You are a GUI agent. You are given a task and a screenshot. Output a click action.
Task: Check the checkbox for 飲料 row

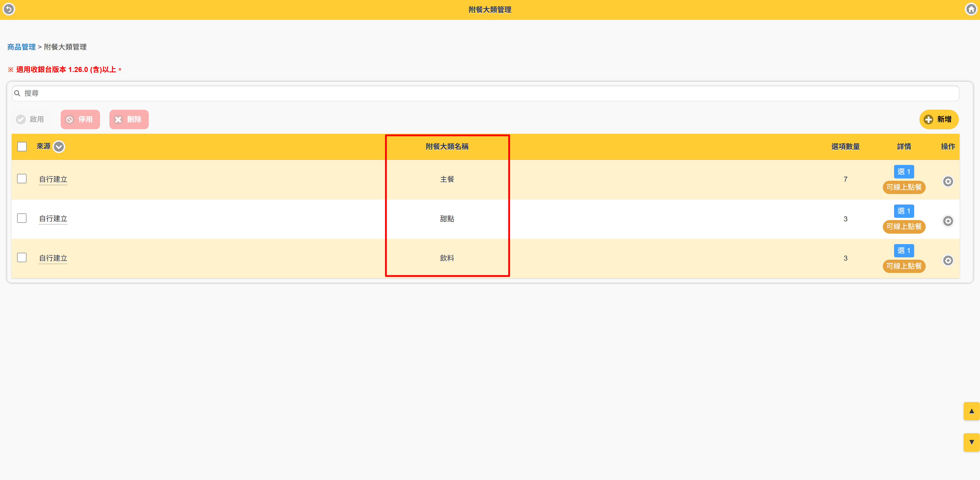point(22,258)
